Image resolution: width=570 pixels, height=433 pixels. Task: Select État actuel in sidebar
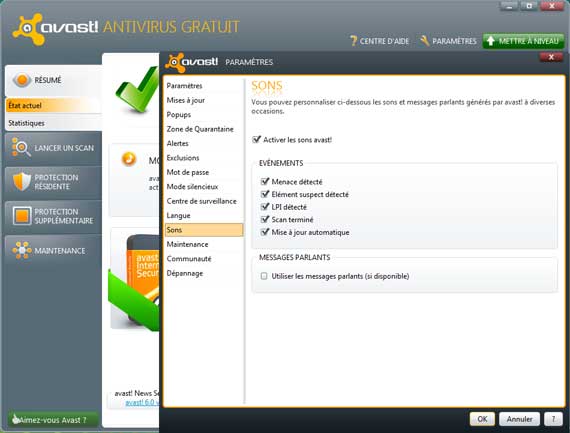pos(53,105)
